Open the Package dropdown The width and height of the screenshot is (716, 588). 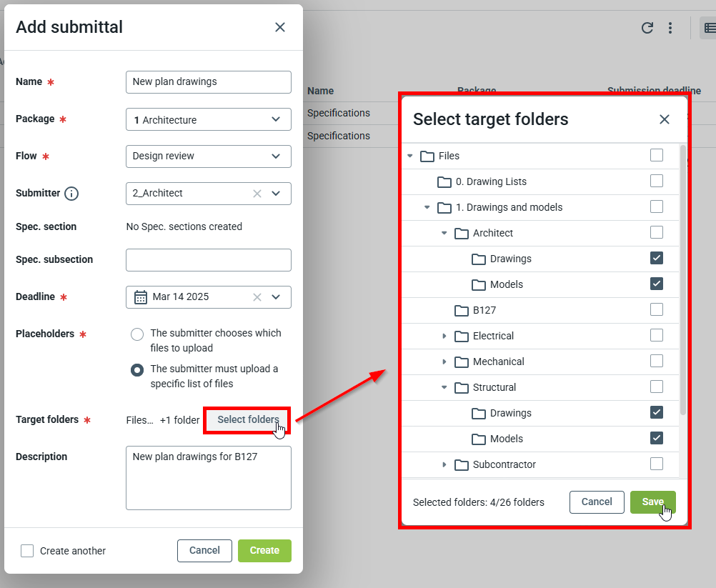coord(276,119)
